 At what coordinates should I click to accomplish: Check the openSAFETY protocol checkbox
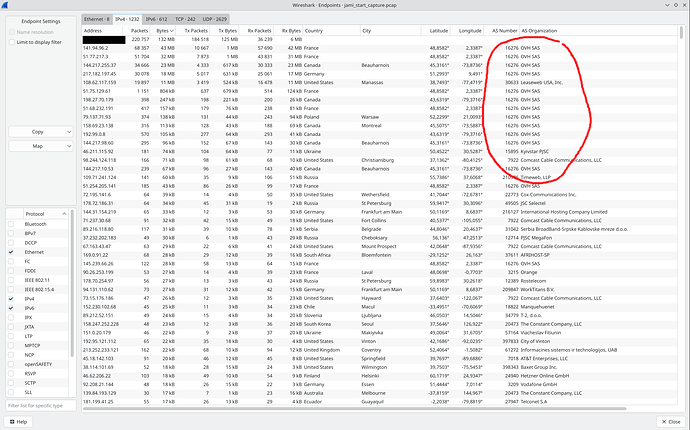point(11,364)
